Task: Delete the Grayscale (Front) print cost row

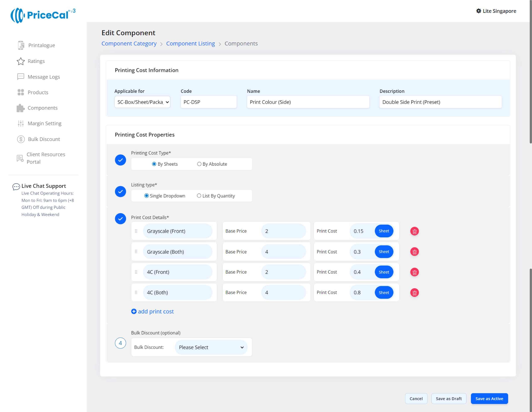Action: coord(414,231)
